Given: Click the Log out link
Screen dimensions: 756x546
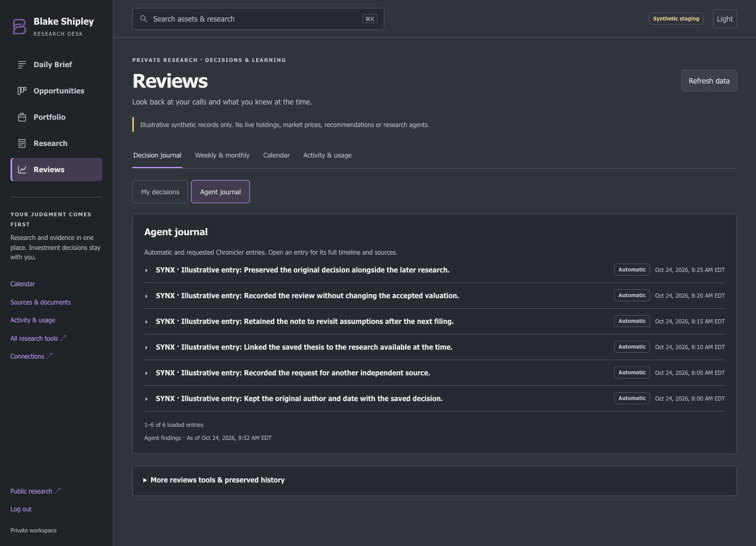Looking at the screenshot, I should [x=21, y=509].
